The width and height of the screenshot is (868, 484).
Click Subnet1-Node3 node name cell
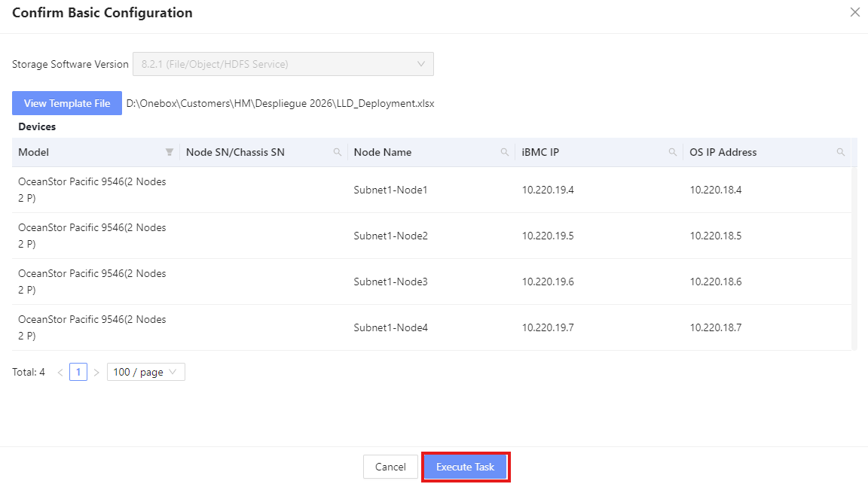click(390, 282)
